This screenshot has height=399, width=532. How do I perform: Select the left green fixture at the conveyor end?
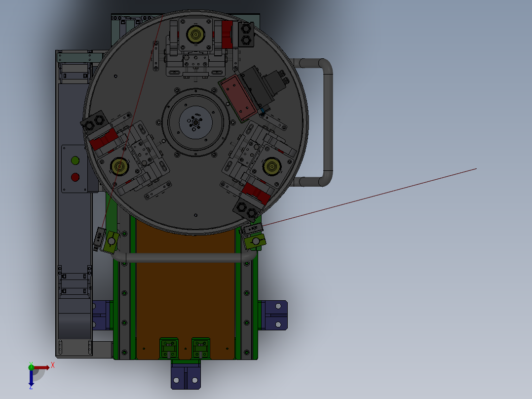point(169,349)
